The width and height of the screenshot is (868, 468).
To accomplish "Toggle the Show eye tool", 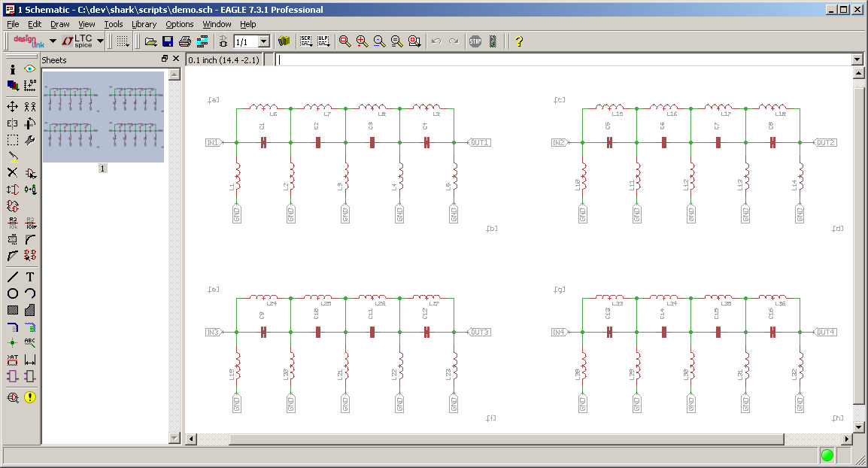I will click(30, 69).
